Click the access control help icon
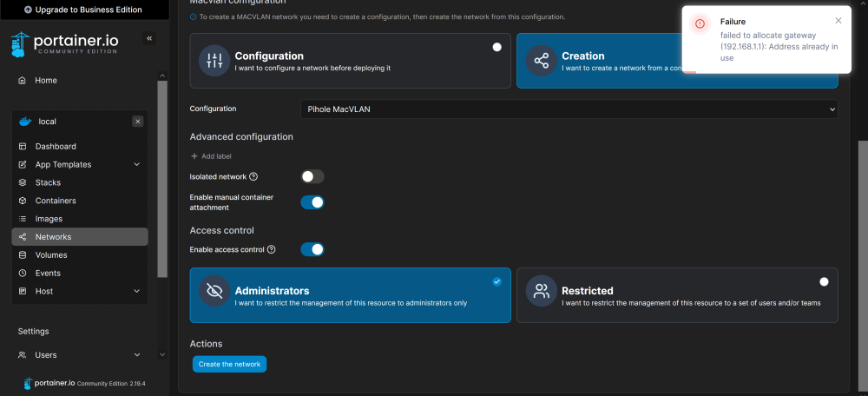Viewport: 868px width, 396px height. (x=271, y=250)
